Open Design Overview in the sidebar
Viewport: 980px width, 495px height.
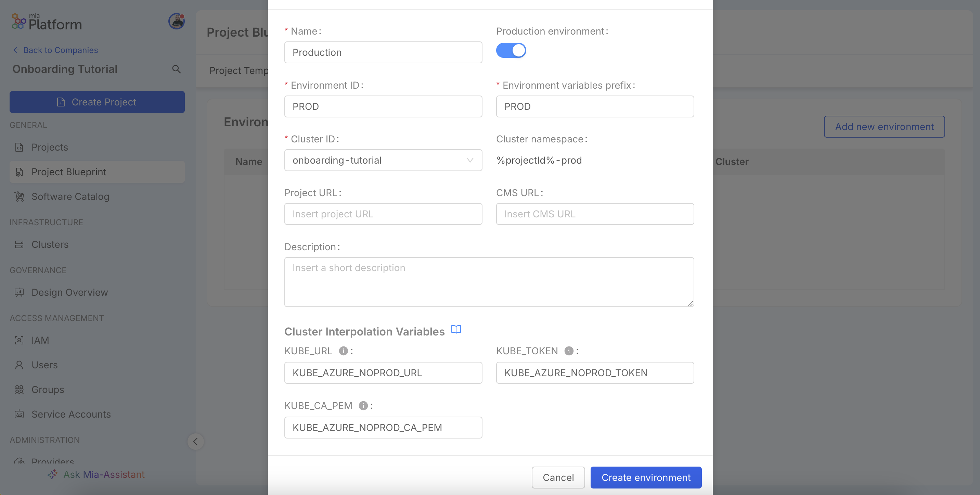(x=97, y=293)
